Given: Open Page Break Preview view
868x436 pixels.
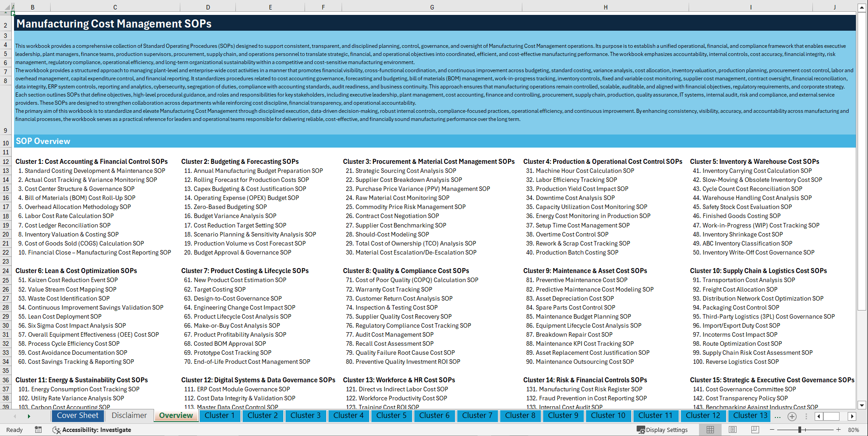Looking at the screenshot, I should pyautogui.click(x=755, y=430).
